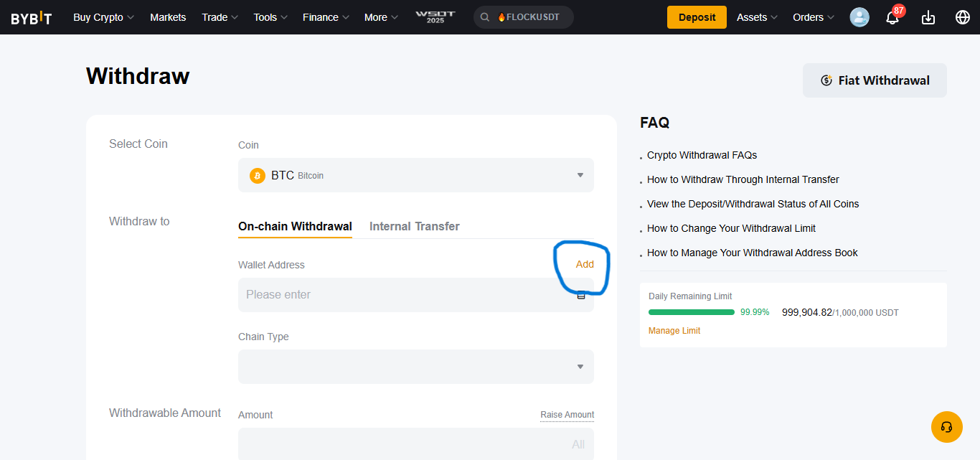Expand the Buy Crypto menu
Image resolution: width=980 pixels, height=460 pixels.
coord(103,17)
